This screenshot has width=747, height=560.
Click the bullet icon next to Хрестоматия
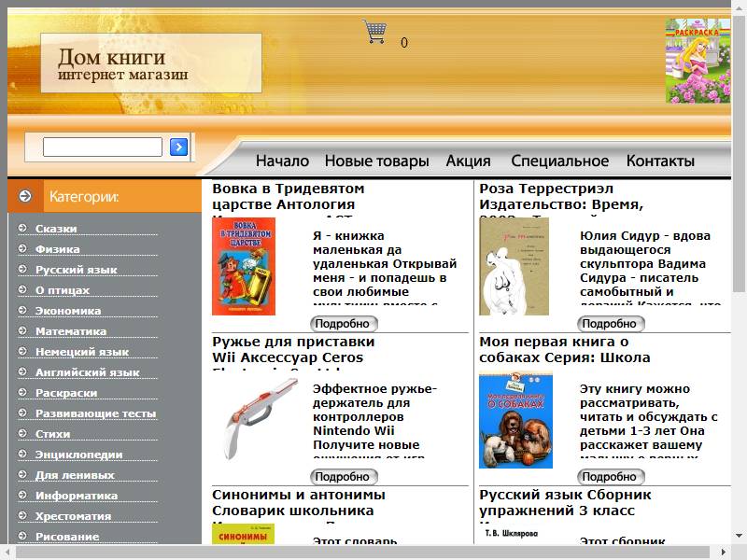click(22, 515)
